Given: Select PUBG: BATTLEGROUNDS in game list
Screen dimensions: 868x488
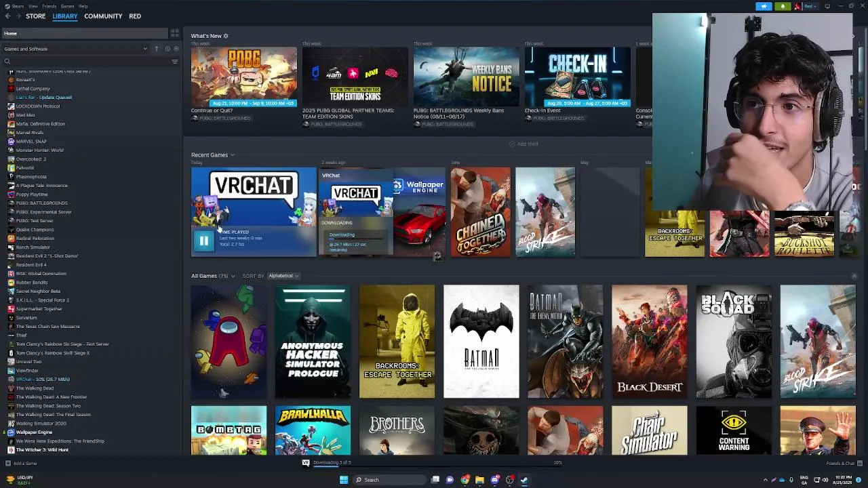Looking at the screenshot, I should coord(41,203).
